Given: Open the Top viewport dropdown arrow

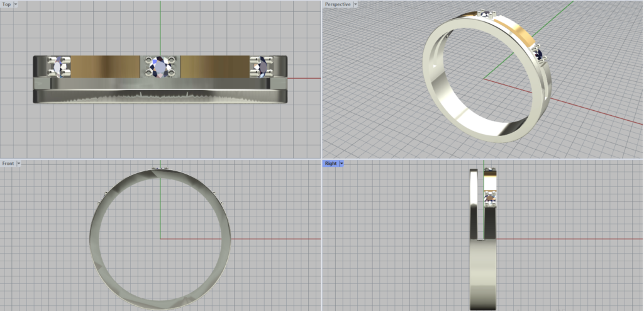Looking at the screenshot, I should (x=15, y=4).
